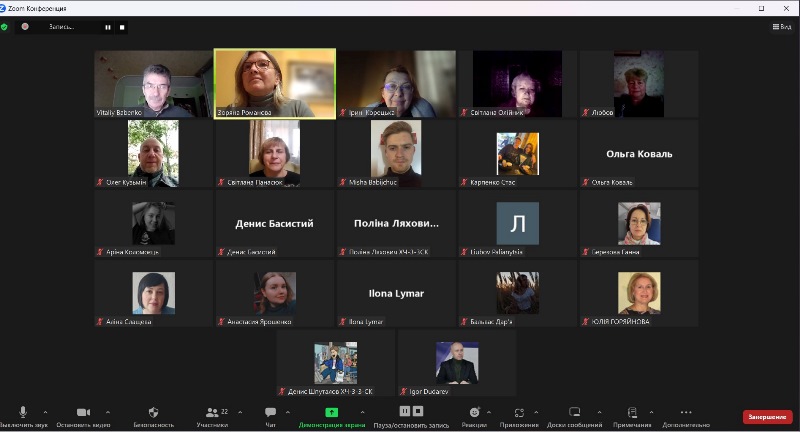800x432 pixels.
Task: Click Ilona Lymar name tile
Action: [x=396, y=293]
